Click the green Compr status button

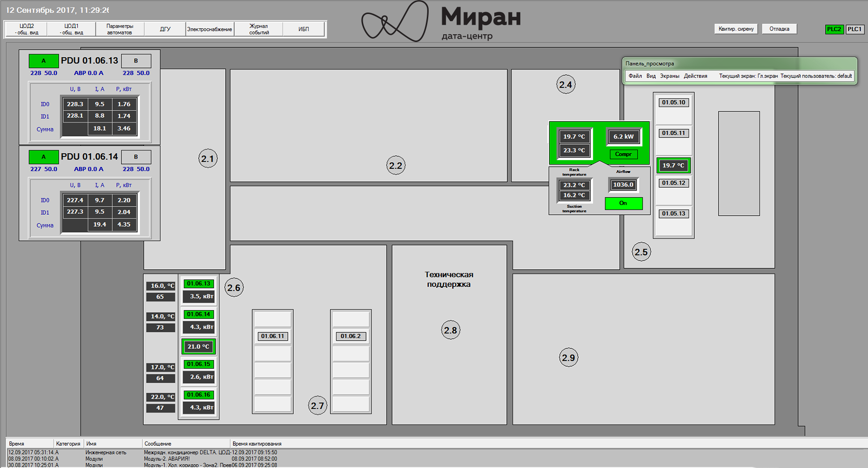623,154
